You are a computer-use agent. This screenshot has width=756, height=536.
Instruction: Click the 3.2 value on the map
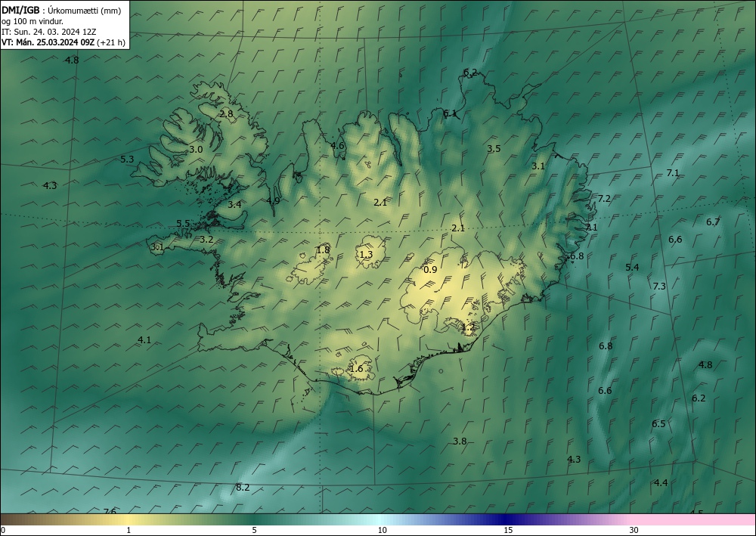tap(206, 239)
